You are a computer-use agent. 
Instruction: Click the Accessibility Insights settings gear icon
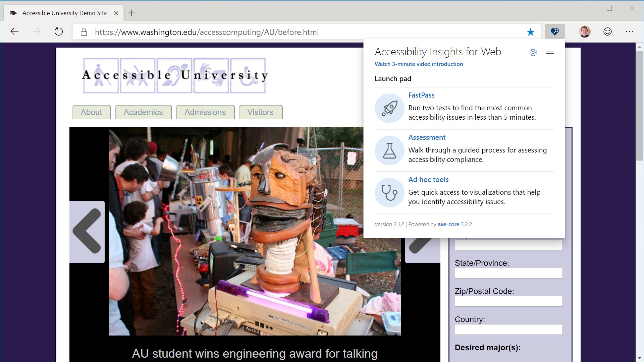(x=533, y=52)
